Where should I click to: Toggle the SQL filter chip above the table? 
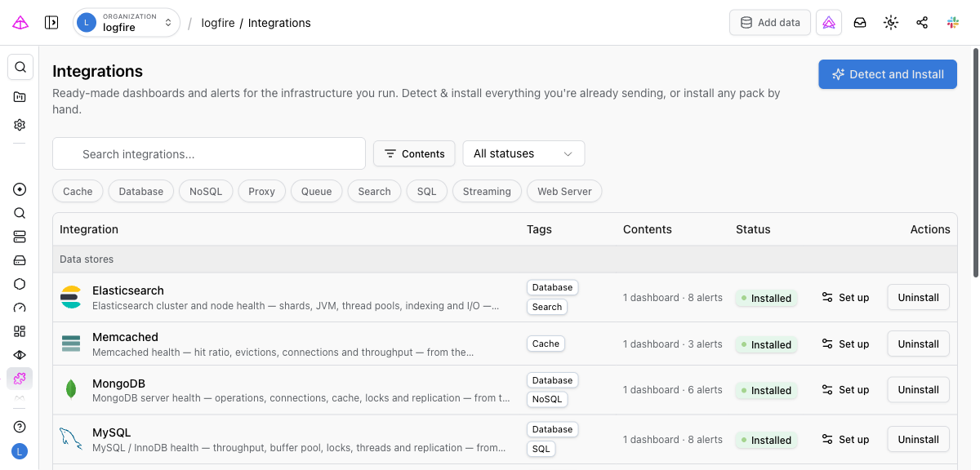click(427, 191)
